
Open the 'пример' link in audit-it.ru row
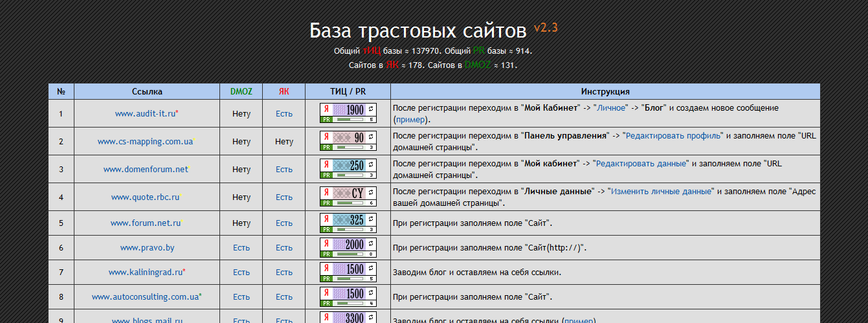(x=411, y=119)
